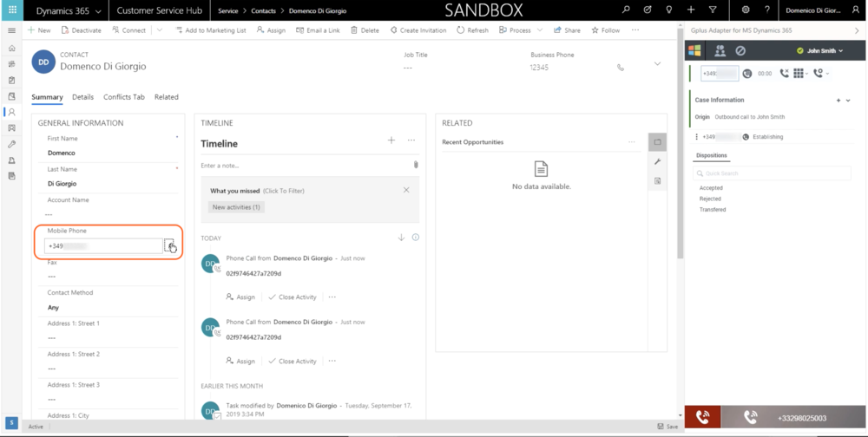This screenshot has width=868, height=437.
Task: Click Share in command bar
Action: [x=567, y=30]
